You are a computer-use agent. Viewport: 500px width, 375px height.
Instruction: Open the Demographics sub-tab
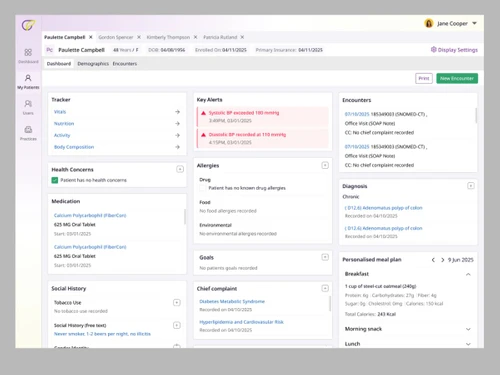click(93, 64)
